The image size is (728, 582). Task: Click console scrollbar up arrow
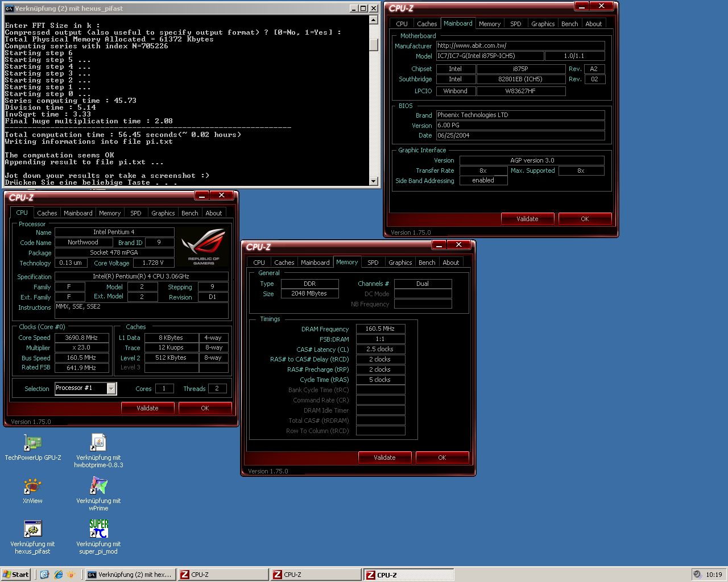pos(374,20)
